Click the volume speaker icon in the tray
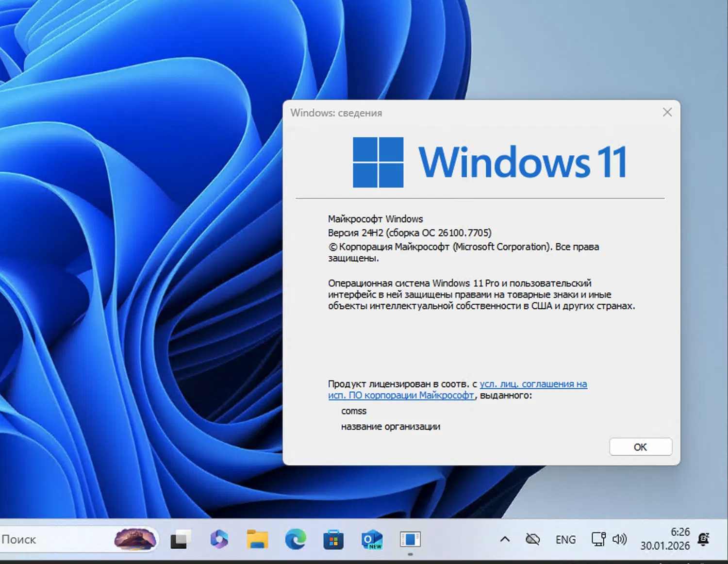The width and height of the screenshot is (728, 564). [x=619, y=539]
